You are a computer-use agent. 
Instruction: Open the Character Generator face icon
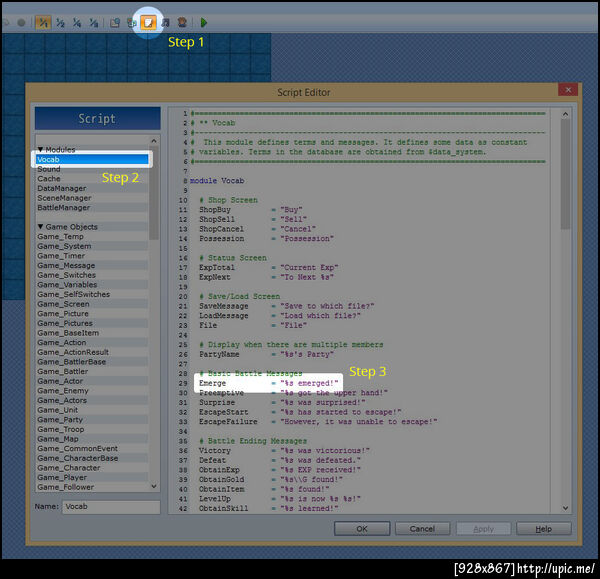pyautogui.click(x=182, y=23)
